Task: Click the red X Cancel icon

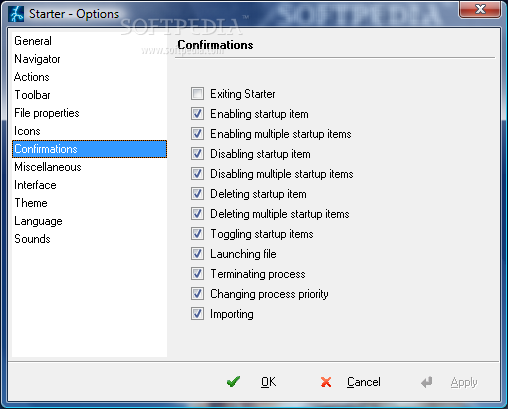Action: 326,382
